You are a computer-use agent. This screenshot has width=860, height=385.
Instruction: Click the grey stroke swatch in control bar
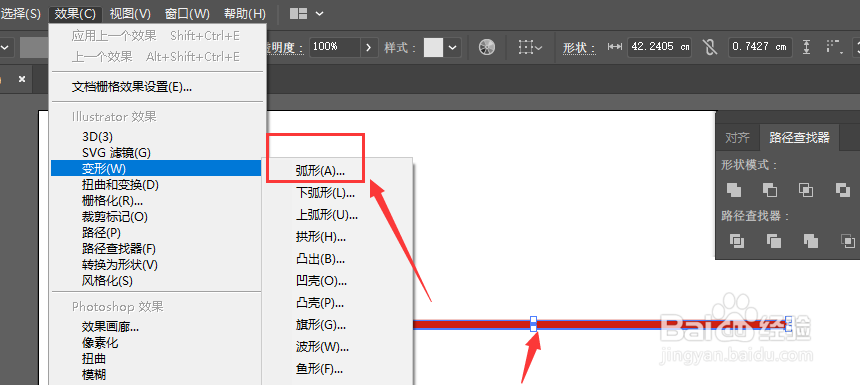35,47
